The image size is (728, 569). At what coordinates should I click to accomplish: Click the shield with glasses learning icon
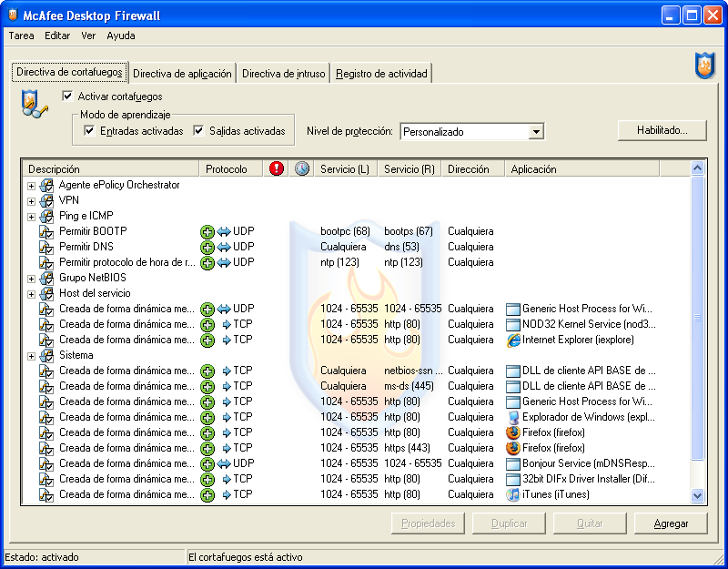[34, 104]
